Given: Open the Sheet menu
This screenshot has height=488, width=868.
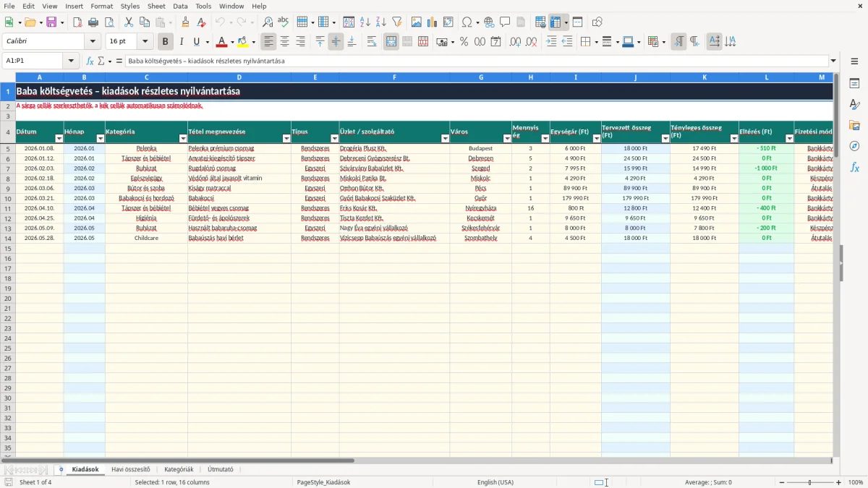Looking at the screenshot, I should tap(156, 6).
